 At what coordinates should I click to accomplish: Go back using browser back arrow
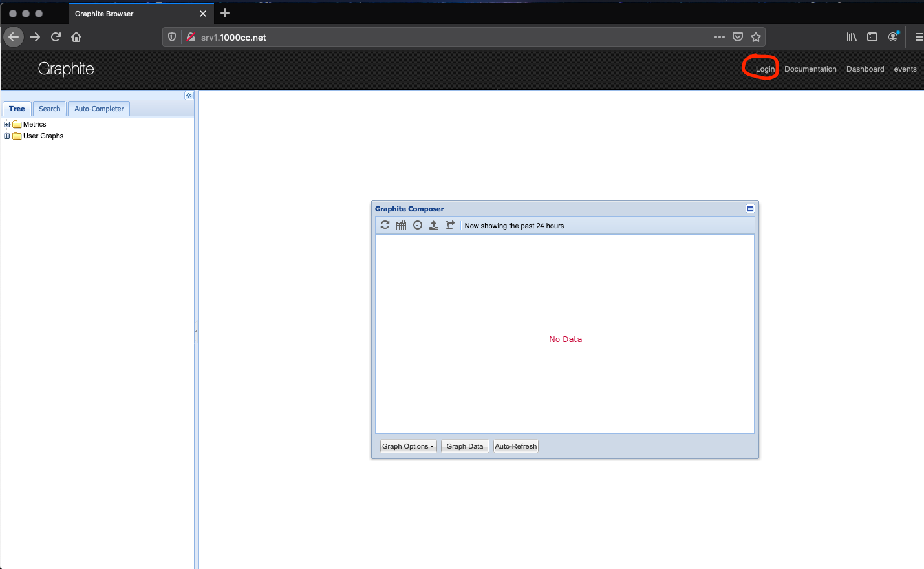point(14,37)
